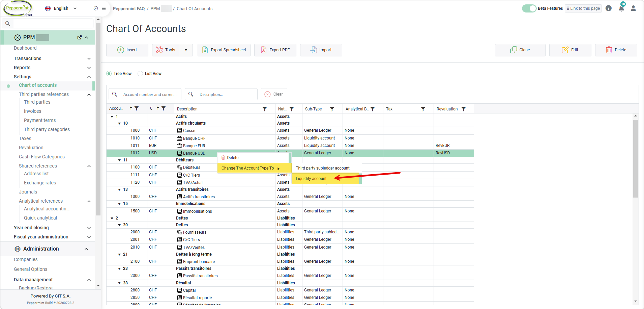Click the ledger icon on Caisse row
The image size is (644, 309).
(x=179, y=130)
